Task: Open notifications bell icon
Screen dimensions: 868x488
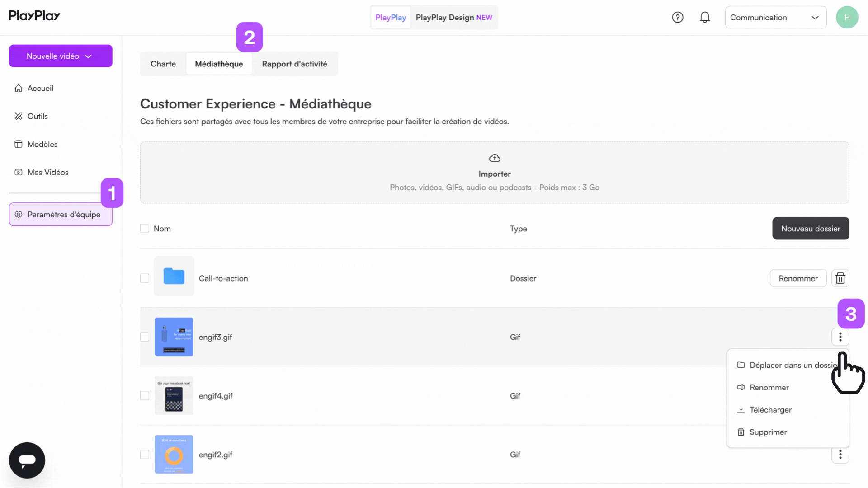Action: tap(704, 18)
